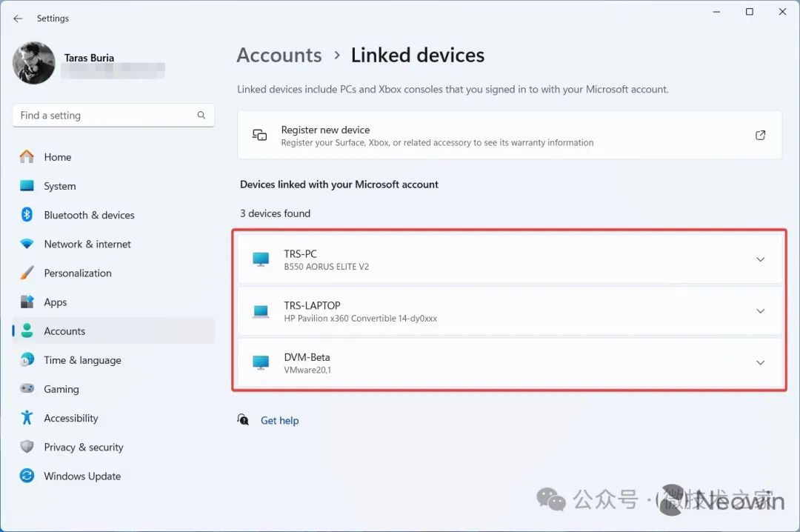Open Bluetooth & devices settings
800x532 pixels.
(113, 215)
